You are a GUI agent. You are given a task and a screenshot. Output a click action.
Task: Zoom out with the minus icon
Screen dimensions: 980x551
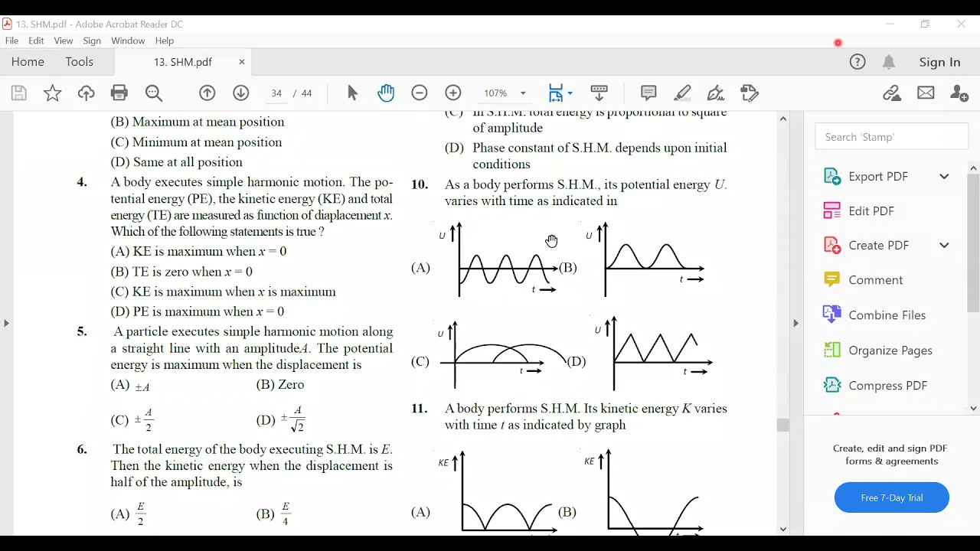[420, 93]
